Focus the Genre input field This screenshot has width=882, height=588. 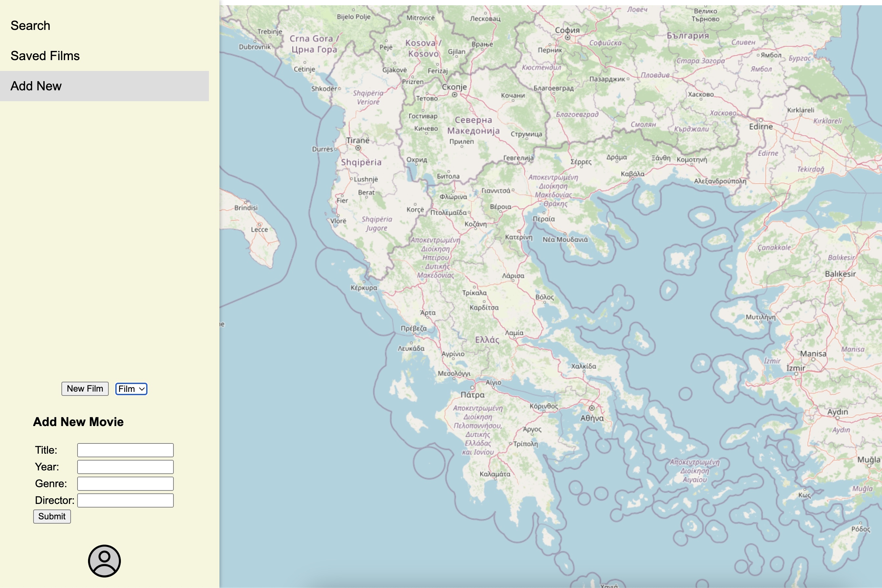click(x=125, y=484)
